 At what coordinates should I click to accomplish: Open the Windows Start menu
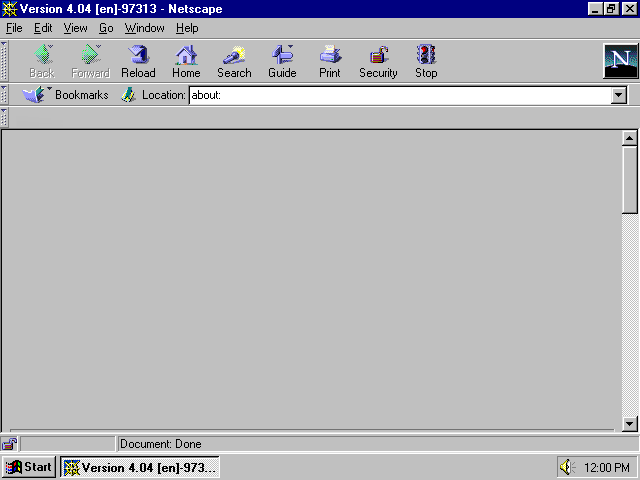pyautogui.click(x=29, y=467)
